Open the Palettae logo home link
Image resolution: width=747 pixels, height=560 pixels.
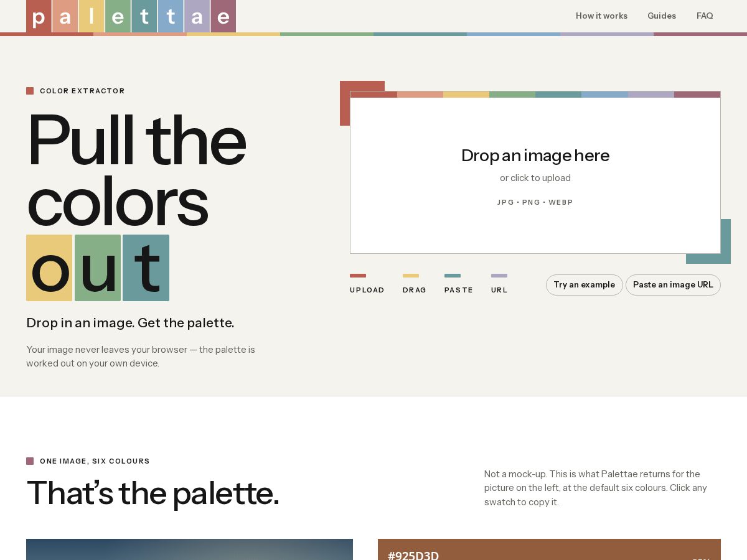click(131, 16)
